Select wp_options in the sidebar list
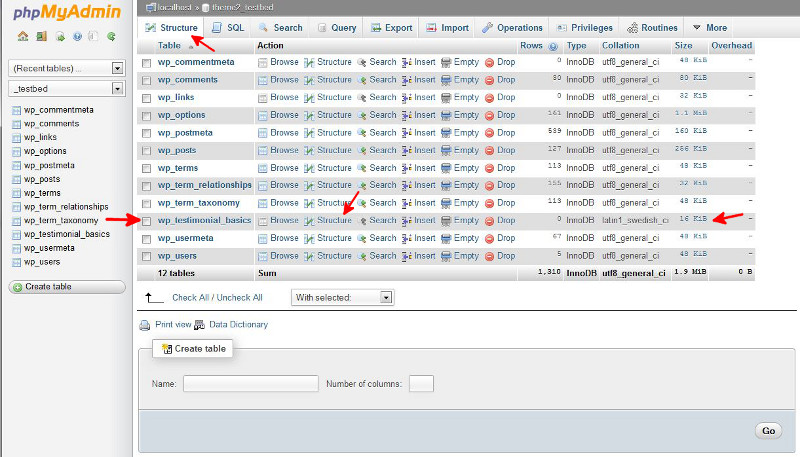Viewport: 800px width, 457px height. pyautogui.click(x=45, y=151)
